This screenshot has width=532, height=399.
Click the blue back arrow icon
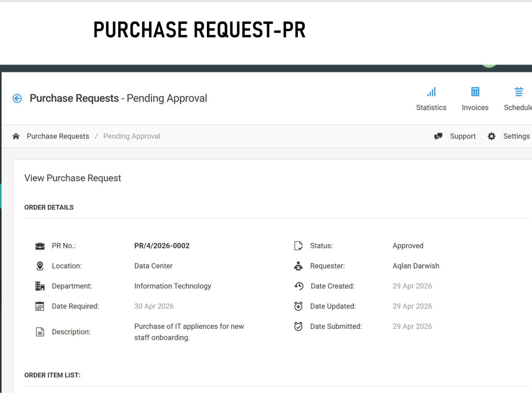click(18, 98)
